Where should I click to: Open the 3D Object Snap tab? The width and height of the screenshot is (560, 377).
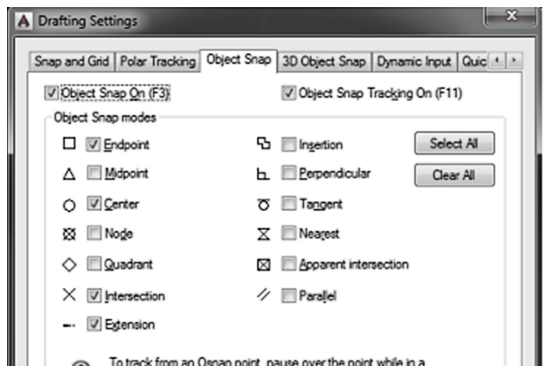click(x=324, y=62)
